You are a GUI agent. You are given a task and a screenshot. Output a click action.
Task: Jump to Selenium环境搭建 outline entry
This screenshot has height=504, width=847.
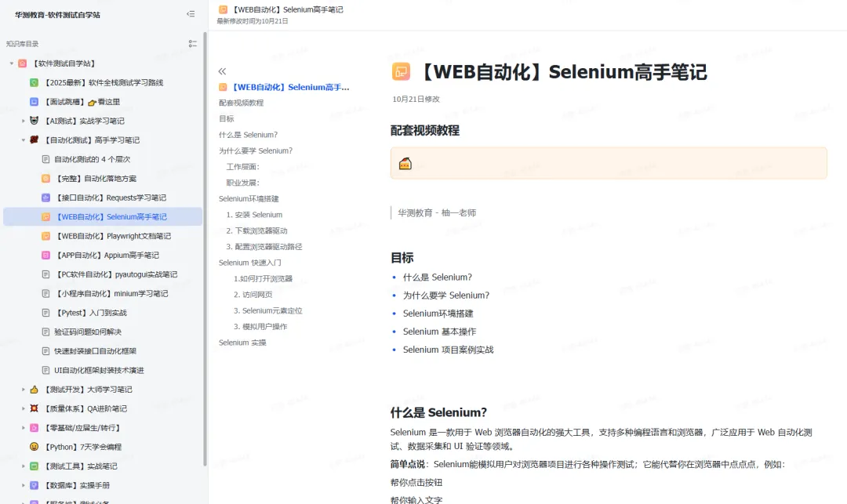click(249, 198)
